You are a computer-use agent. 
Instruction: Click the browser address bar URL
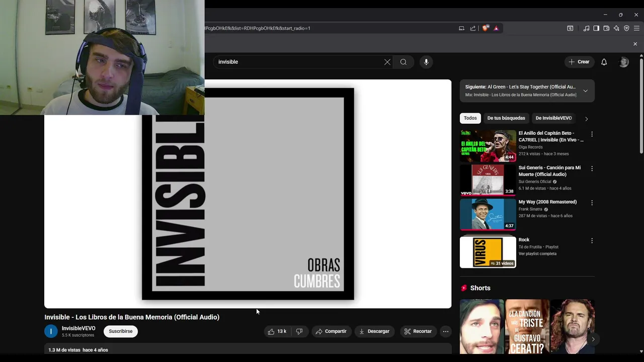pos(258,28)
